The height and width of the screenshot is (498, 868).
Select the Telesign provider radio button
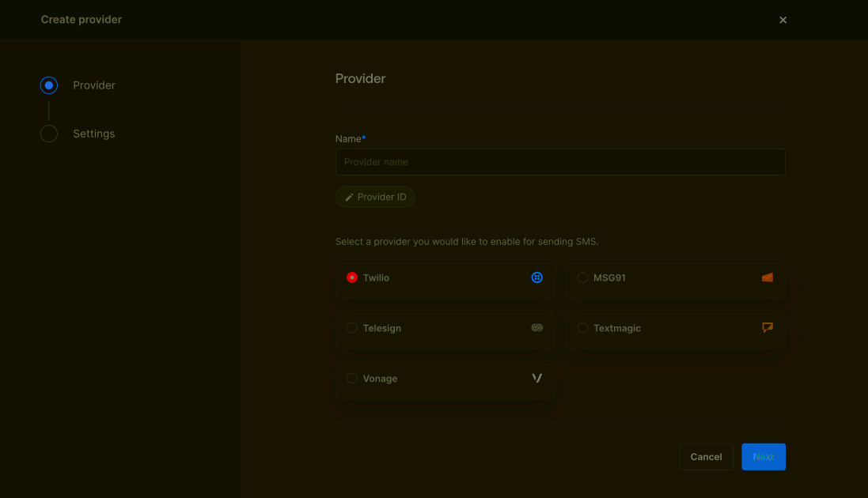coord(351,328)
